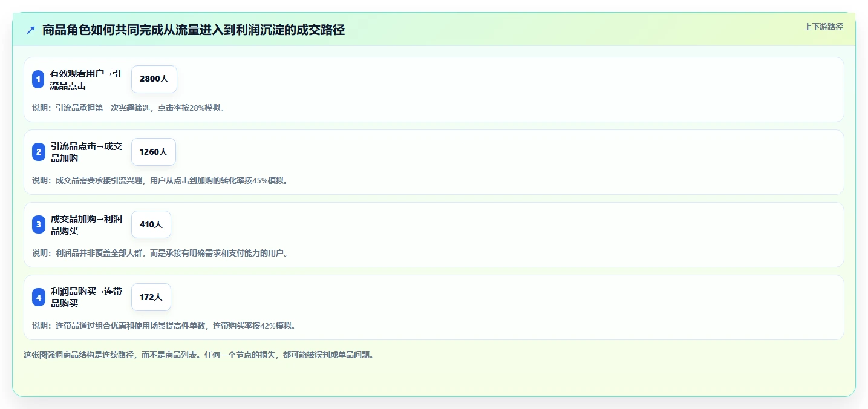
Task: Click the note about 明确需求和支付能力的用户
Action: (x=160, y=253)
